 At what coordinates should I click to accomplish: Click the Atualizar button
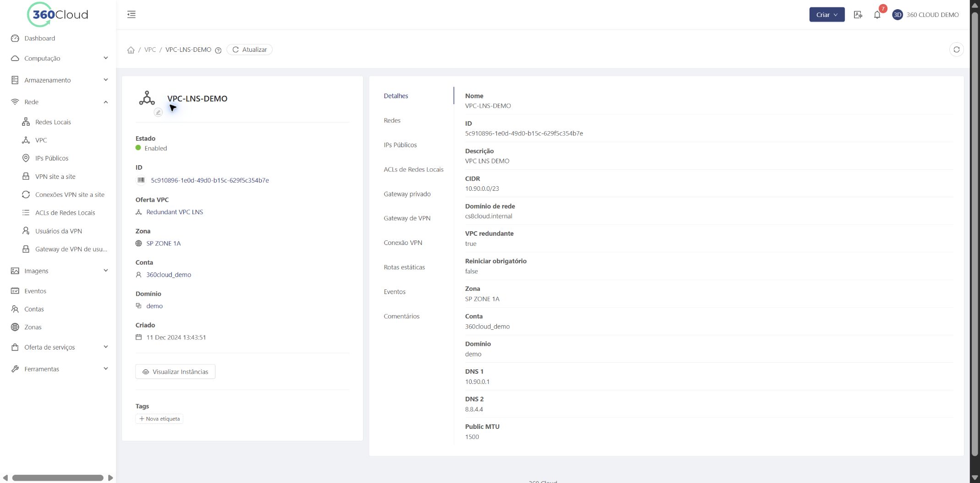tap(249, 50)
